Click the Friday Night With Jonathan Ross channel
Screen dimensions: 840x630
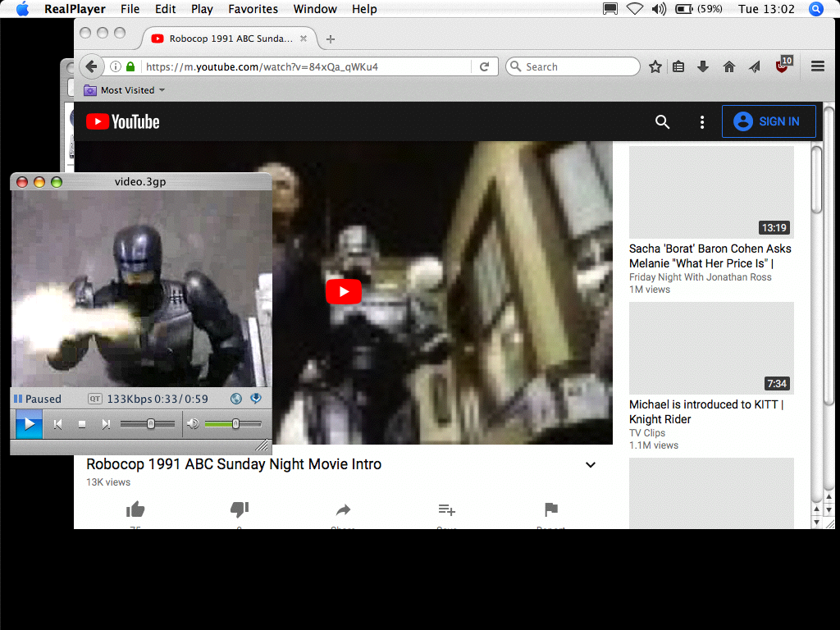tap(701, 277)
